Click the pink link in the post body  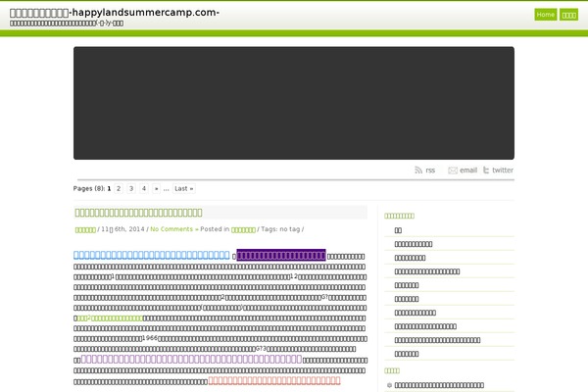point(274,380)
